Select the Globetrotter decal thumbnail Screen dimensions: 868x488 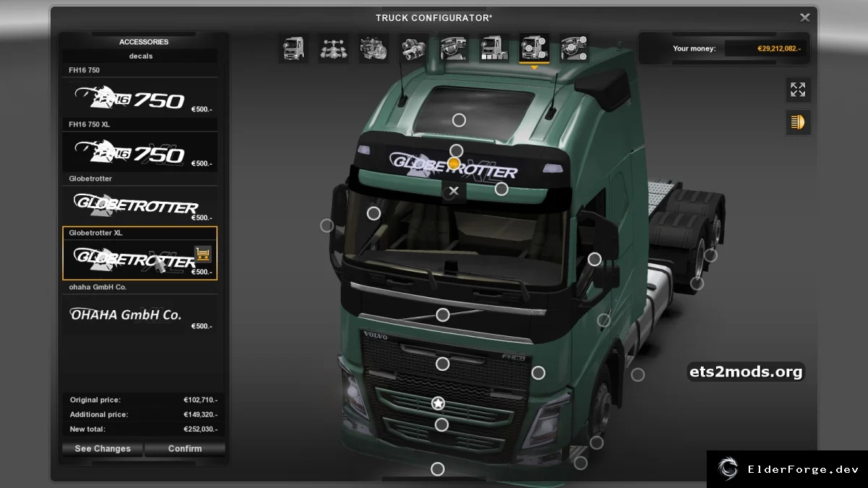pyautogui.click(x=140, y=205)
